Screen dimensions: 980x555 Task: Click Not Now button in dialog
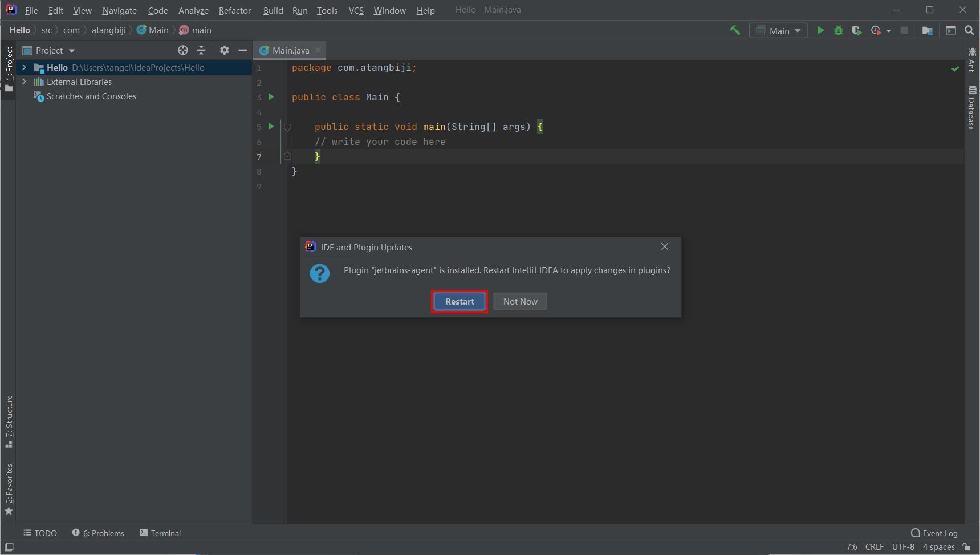tap(520, 301)
